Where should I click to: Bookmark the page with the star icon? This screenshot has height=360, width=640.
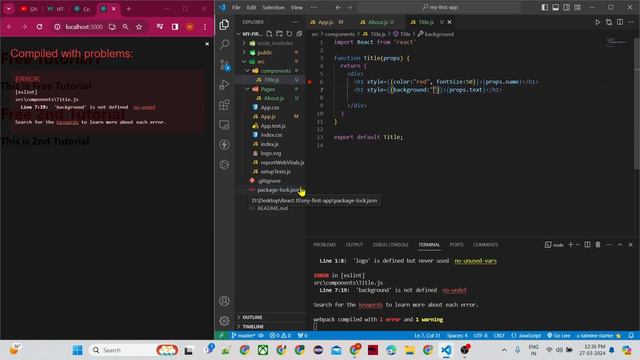click(x=139, y=27)
